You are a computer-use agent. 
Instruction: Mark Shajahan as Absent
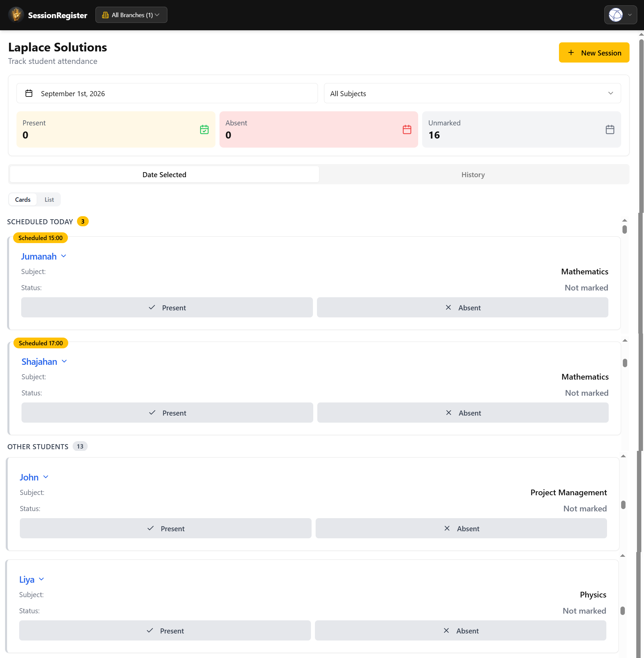pyautogui.click(x=463, y=413)
